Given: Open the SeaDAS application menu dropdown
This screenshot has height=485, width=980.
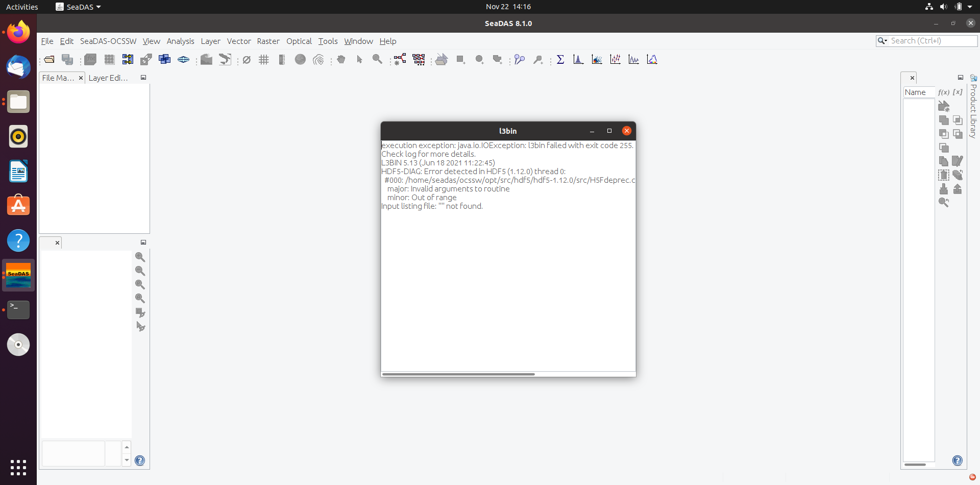Looking at the screenshot, I should click(78, 7).
